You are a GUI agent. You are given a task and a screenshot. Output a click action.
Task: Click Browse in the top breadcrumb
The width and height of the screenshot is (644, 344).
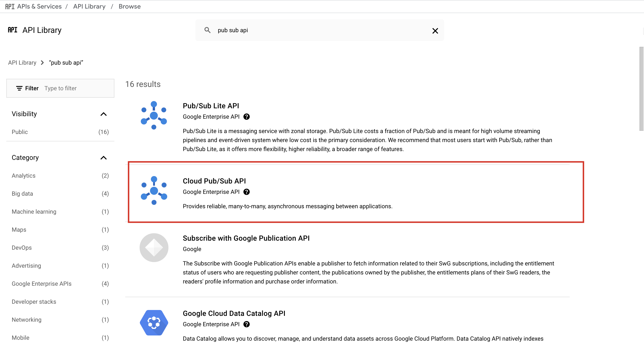click(x=129, y=7)
